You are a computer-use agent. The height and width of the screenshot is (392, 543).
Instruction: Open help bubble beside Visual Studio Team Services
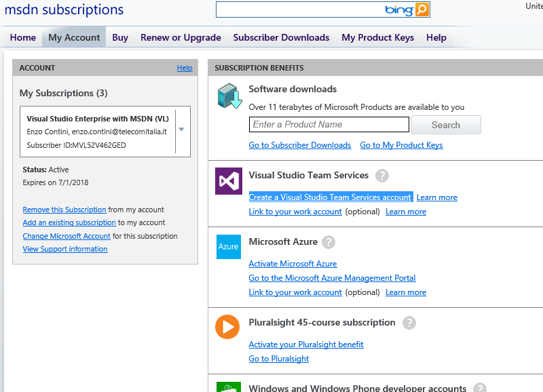pyautogui.click(x=382, y=176)
